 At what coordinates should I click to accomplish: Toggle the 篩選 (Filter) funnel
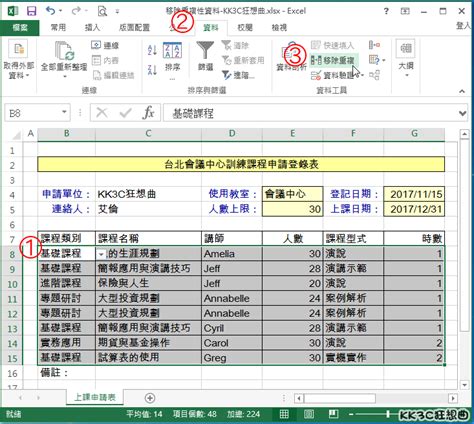click(x=205, y=56)
